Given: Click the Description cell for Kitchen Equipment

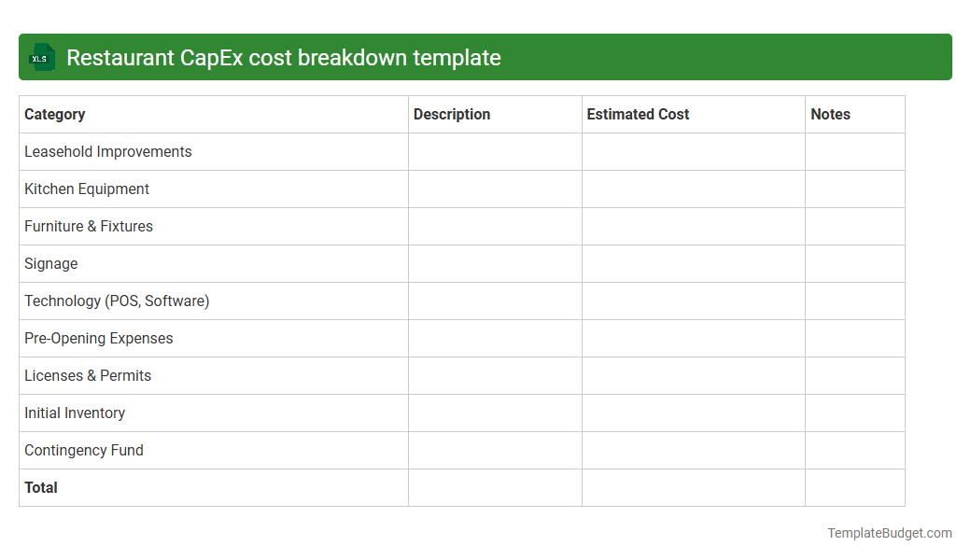Looking at the screenshot, I should coord(495,189).
